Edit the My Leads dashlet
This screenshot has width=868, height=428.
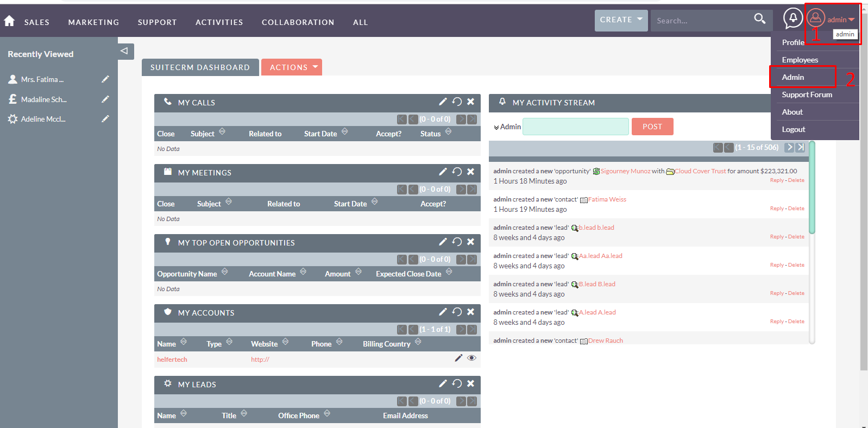click(443, 383)
